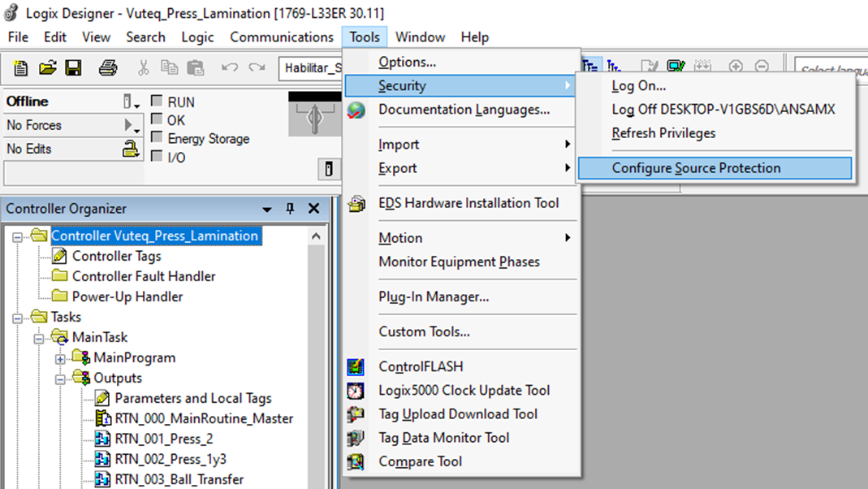
Task: Open the Offline status dropdown
Action: (x=137, y=100)
